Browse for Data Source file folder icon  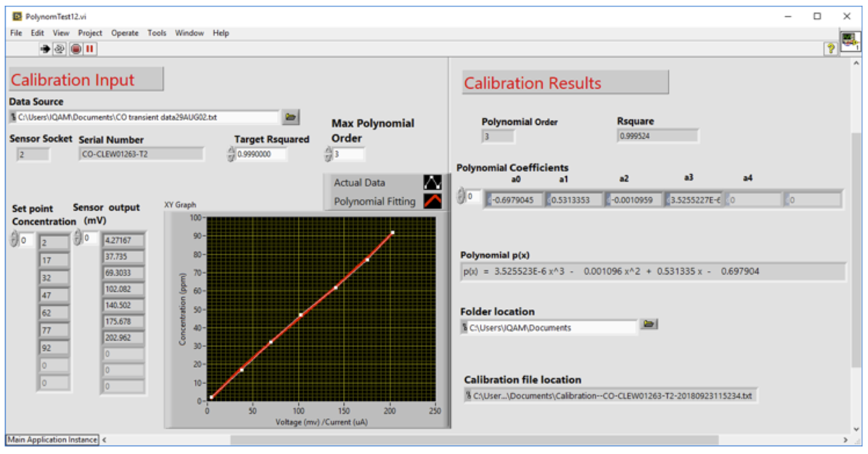tap(290, 117)
